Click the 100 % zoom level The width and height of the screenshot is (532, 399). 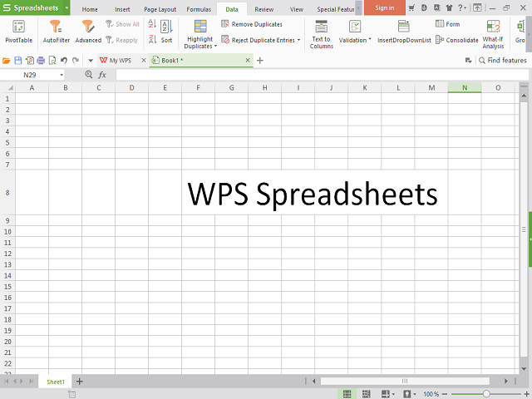click(431, 394)
